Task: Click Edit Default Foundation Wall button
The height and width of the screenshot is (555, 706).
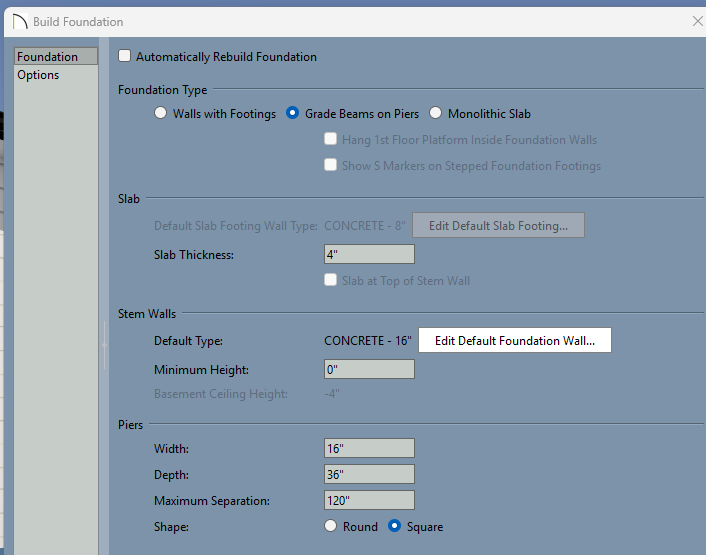Action: click(514, 341)
